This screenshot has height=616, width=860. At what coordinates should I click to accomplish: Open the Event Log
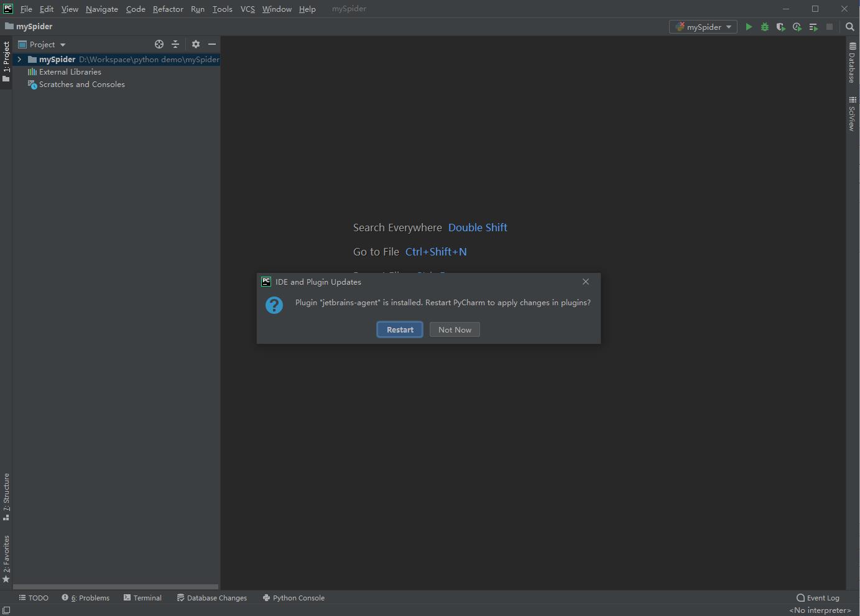(x=818, y=598)
